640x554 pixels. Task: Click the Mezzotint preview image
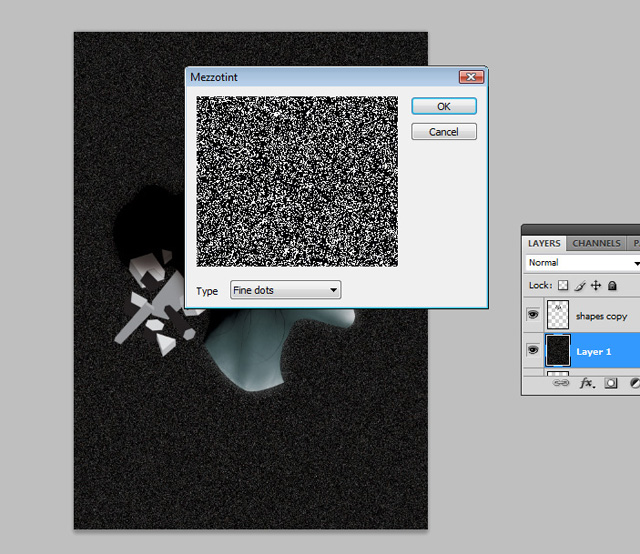pyautogui.click(x=297, y=181)
